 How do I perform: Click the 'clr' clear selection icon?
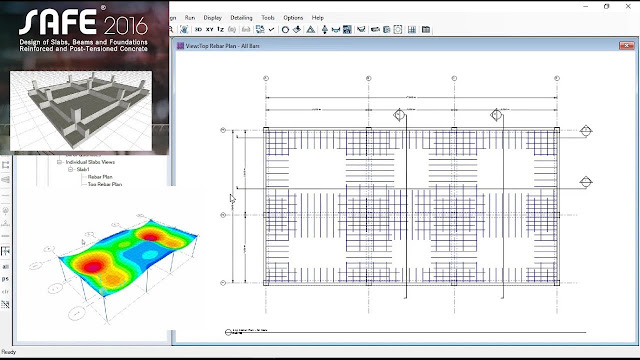[5, 291]
